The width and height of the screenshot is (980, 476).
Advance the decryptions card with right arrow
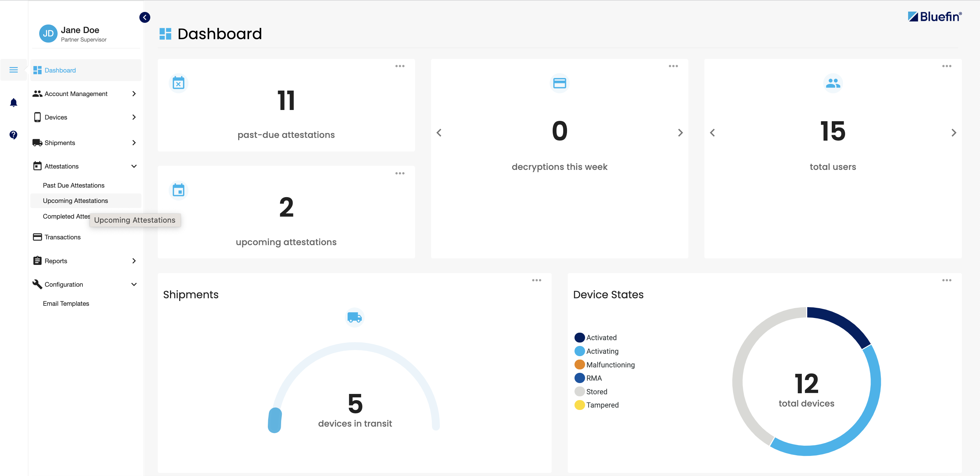coord(680,132)
